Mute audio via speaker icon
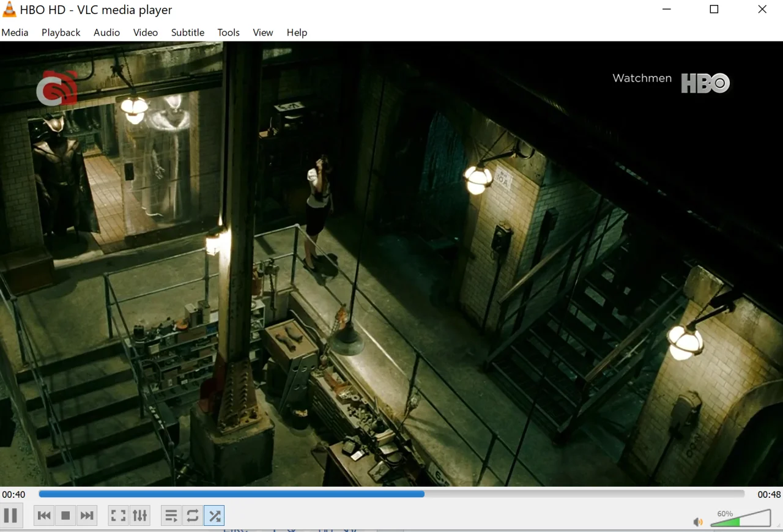The height and width of the screenshot is (532, 783). coord(698,522)
